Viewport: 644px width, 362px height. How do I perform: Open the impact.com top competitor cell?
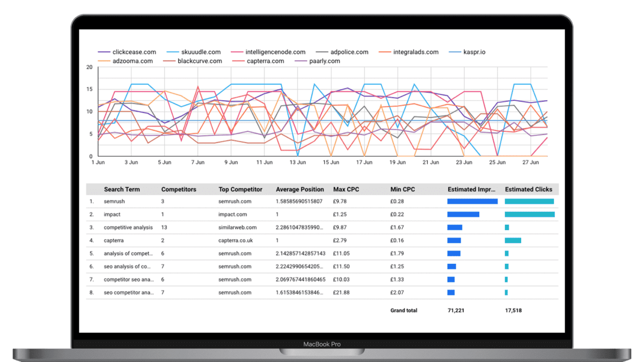coord(234,215)
